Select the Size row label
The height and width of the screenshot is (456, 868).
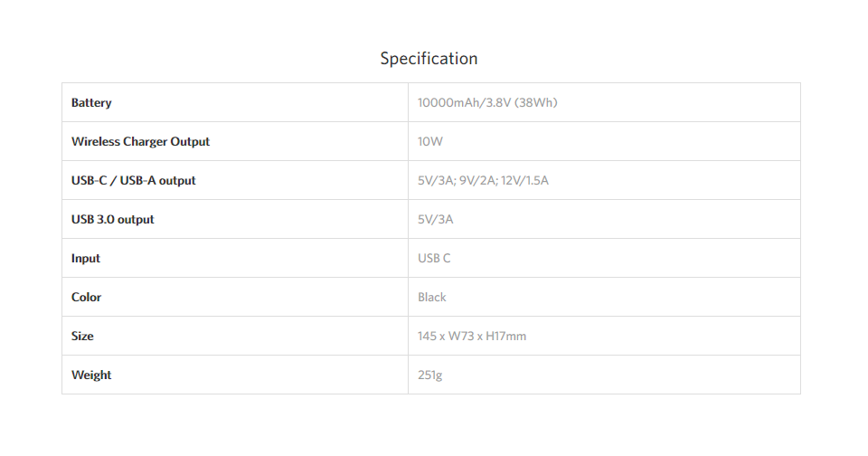pos(82,336)
